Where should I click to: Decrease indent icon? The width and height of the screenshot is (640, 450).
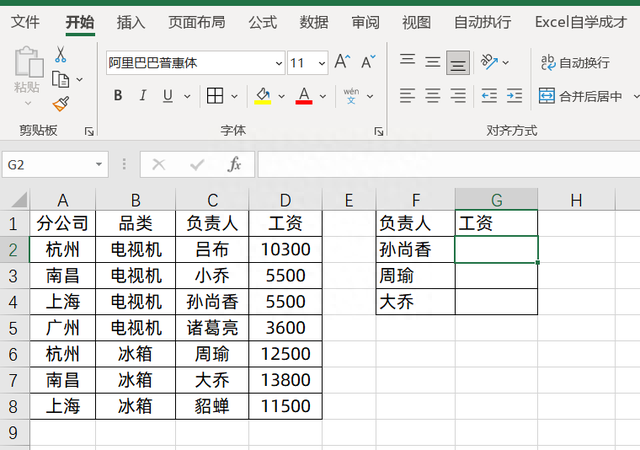489,96
